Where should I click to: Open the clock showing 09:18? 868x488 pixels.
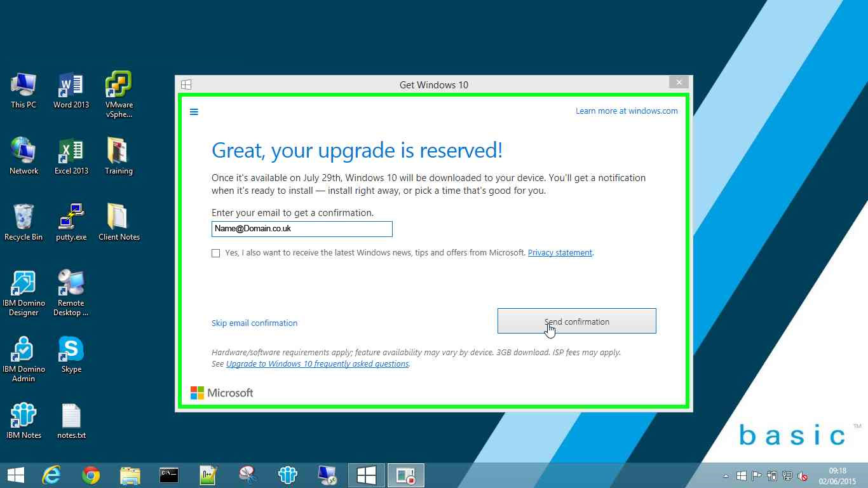838,476
